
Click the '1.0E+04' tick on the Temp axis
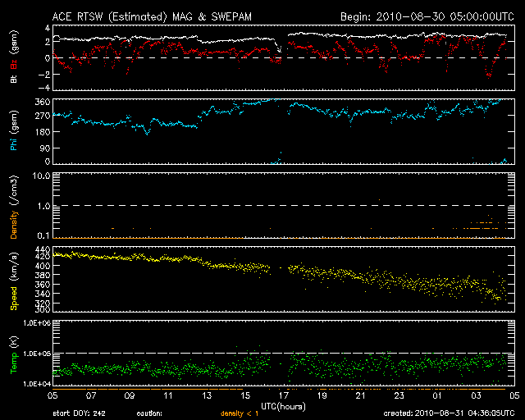(37, 384)
